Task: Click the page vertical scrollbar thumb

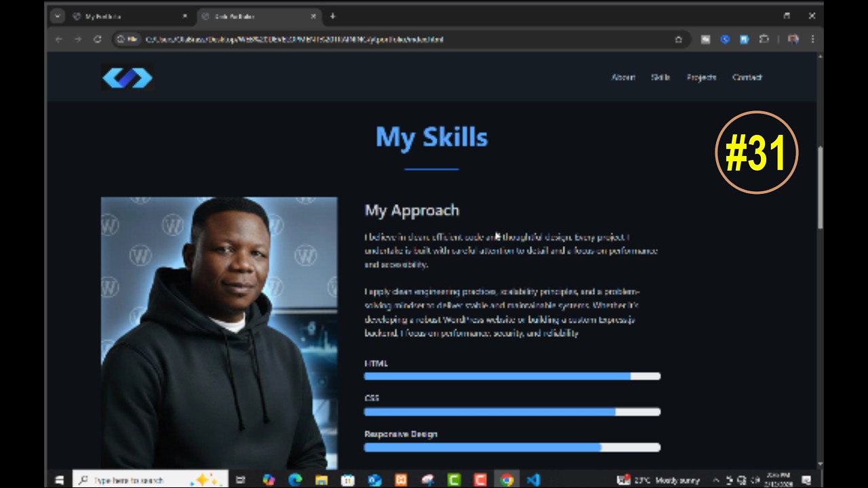Action: (x=820, y=187)
